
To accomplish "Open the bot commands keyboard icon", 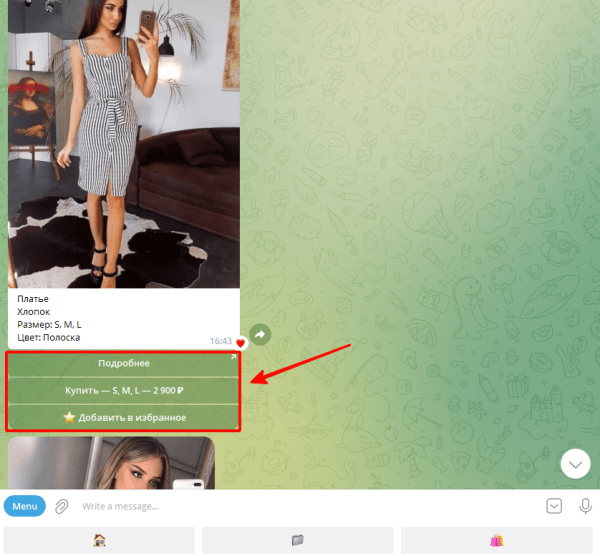I will tap(554, 506).
